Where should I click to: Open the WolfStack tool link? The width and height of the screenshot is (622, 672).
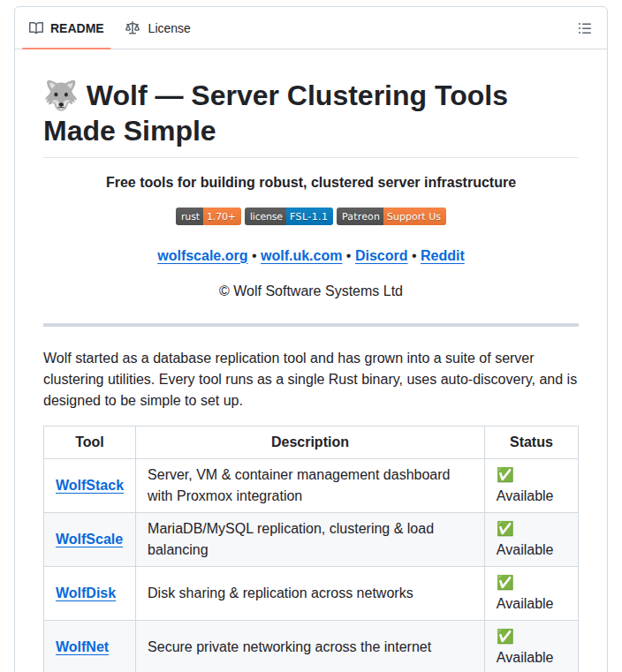coord(89,485)
